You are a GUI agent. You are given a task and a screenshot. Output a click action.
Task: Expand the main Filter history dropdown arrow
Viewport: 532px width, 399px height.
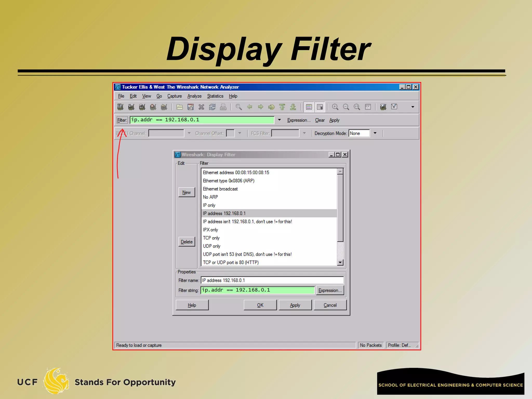280,120
